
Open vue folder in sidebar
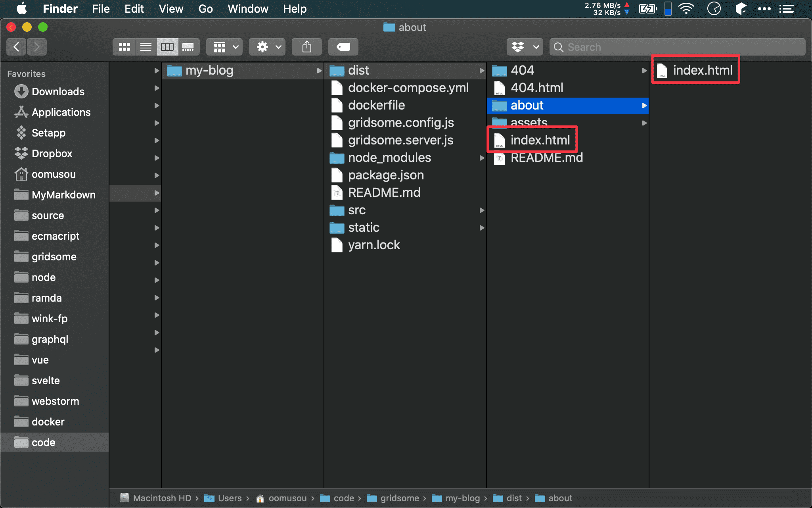(x=54, y=360)
